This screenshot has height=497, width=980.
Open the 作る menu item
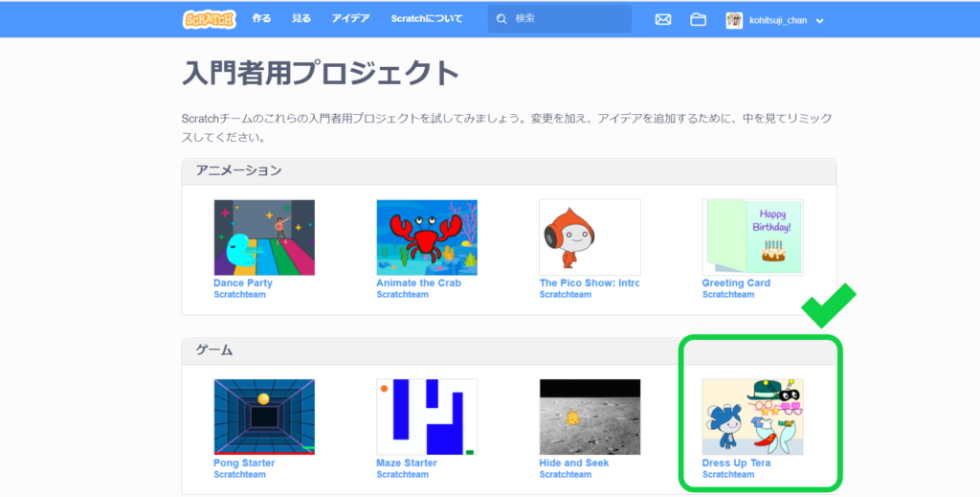pyautogui.click(x=261, y=19)
